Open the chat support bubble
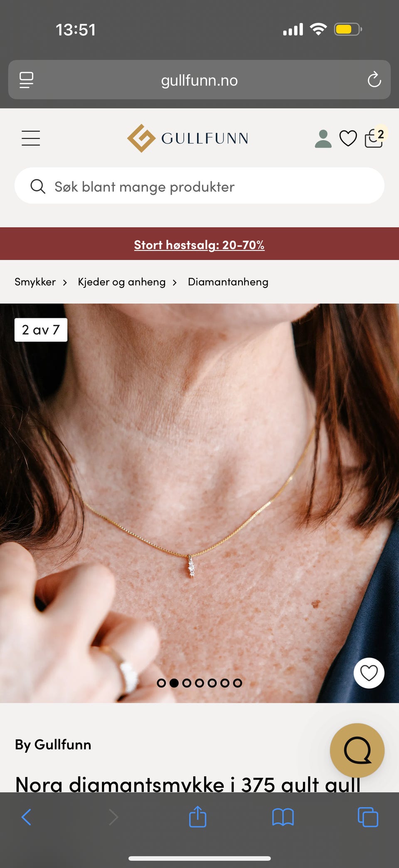The height and width of the screenshot is (868, 399). tap(357, 750)
